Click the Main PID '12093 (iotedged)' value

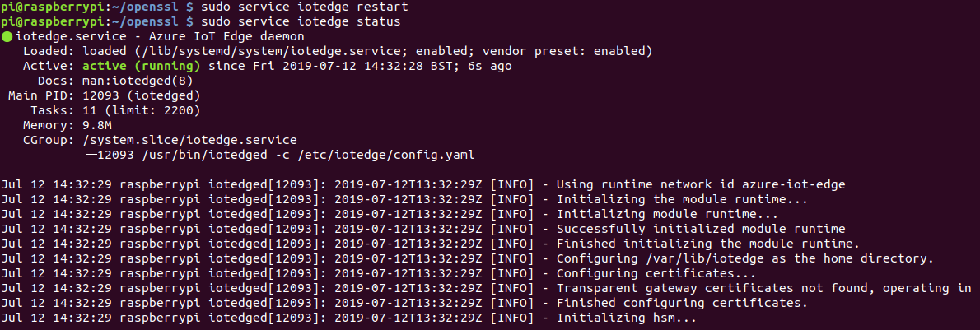[130, 95]
